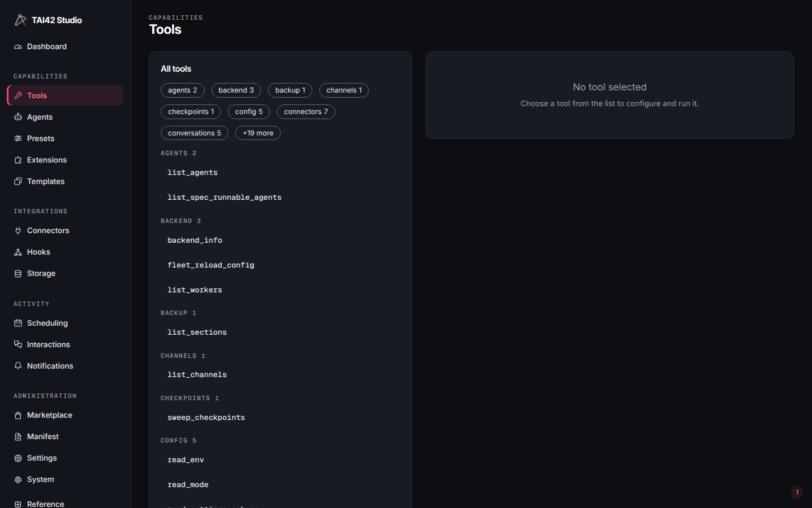Navigate to Extensions

click(65, 160)
